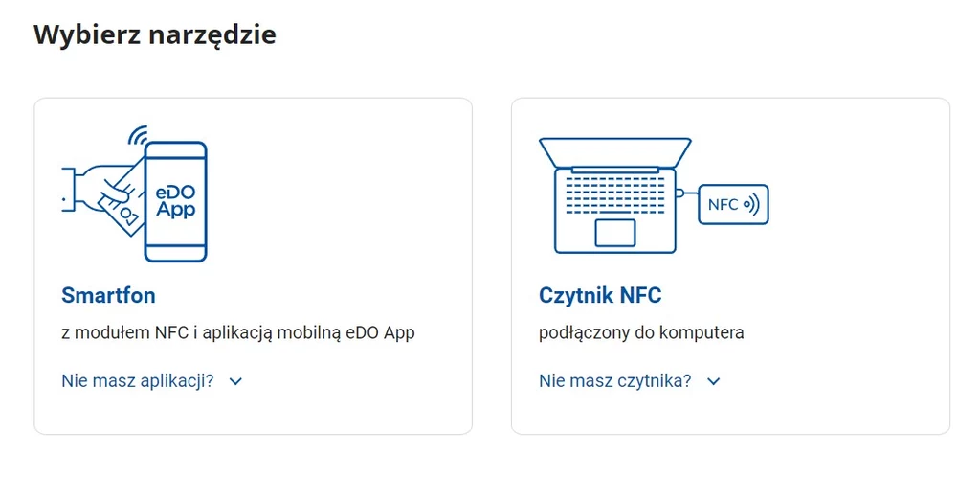Choose the Smartfon tool card

tap(253, 266)
